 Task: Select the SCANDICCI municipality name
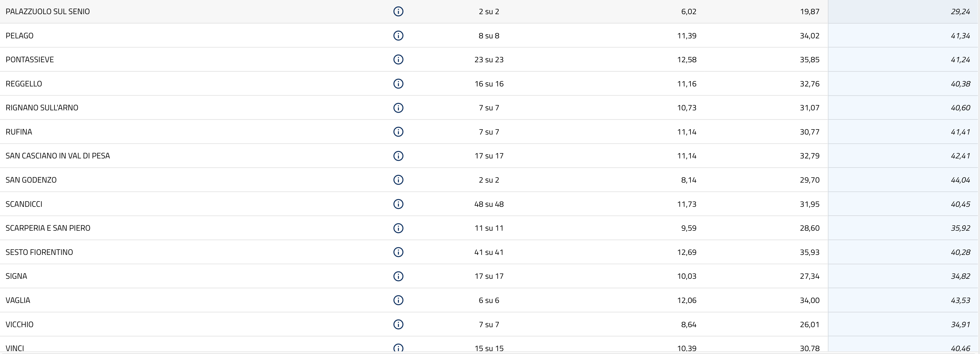pyautogui.click(x=24, y=204)
